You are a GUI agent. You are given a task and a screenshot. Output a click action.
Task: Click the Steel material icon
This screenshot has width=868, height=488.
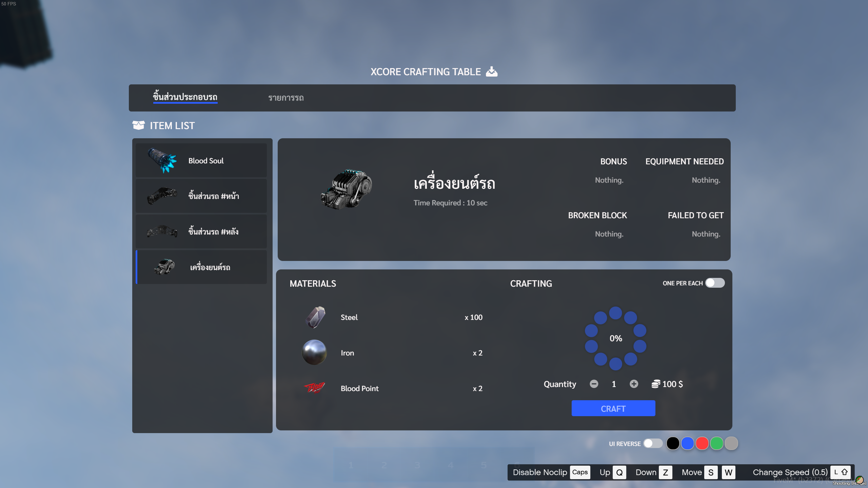(x=315, y=317)
